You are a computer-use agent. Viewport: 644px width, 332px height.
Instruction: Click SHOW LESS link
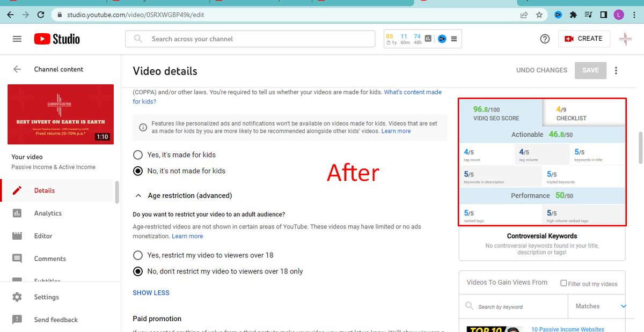[x=151, y=293]
